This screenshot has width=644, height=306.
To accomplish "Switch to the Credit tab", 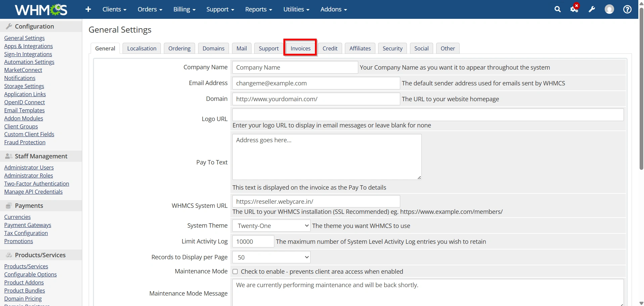I will [x=330, y=48].
